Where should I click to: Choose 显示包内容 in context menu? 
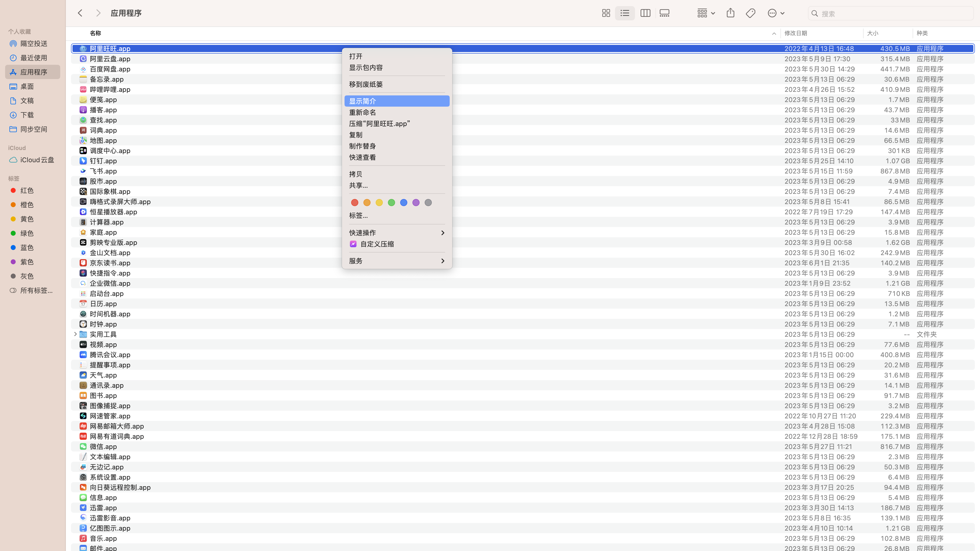coord(397,68)
